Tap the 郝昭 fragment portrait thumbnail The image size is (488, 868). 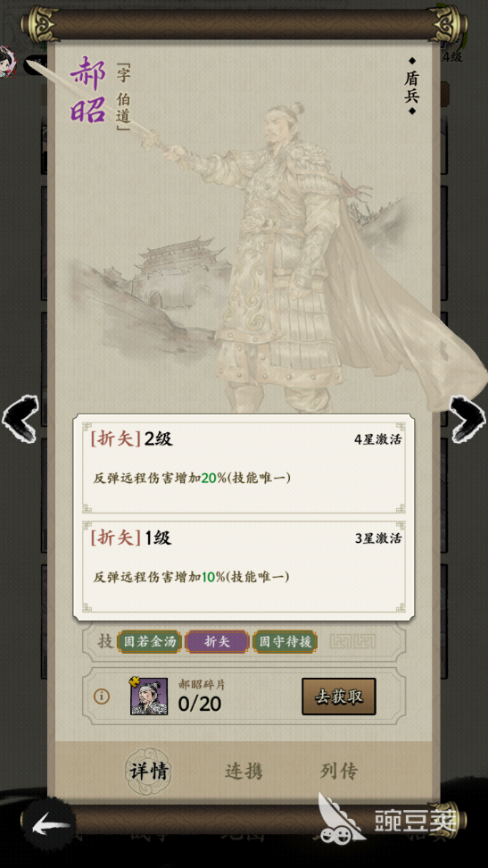(x=148, y=696)
